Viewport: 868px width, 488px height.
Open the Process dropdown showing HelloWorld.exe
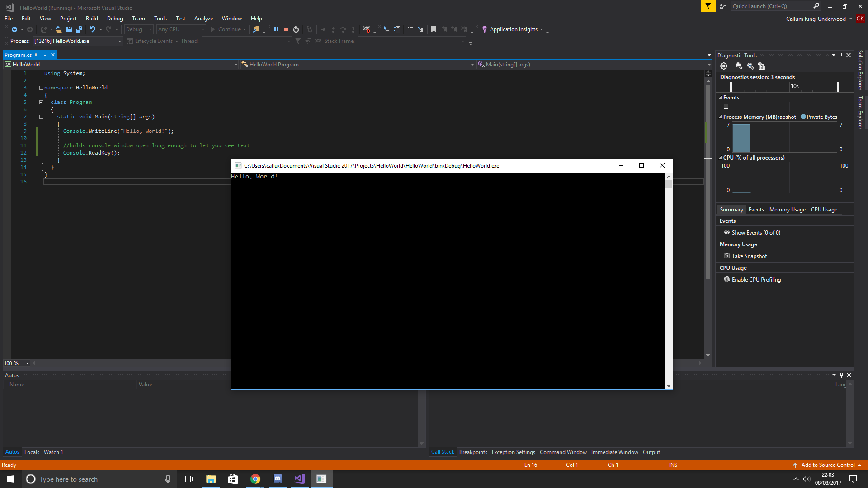pos(78,41)
